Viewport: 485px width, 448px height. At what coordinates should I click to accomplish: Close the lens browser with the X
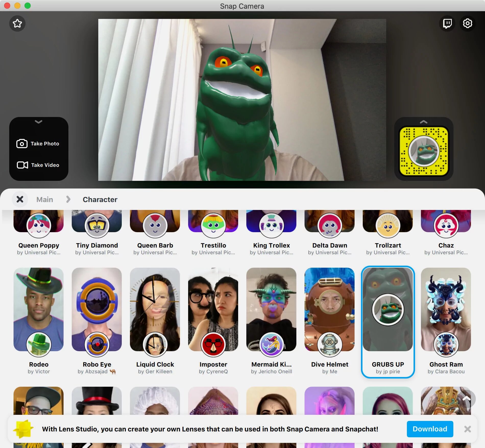(x=20, y=199)
